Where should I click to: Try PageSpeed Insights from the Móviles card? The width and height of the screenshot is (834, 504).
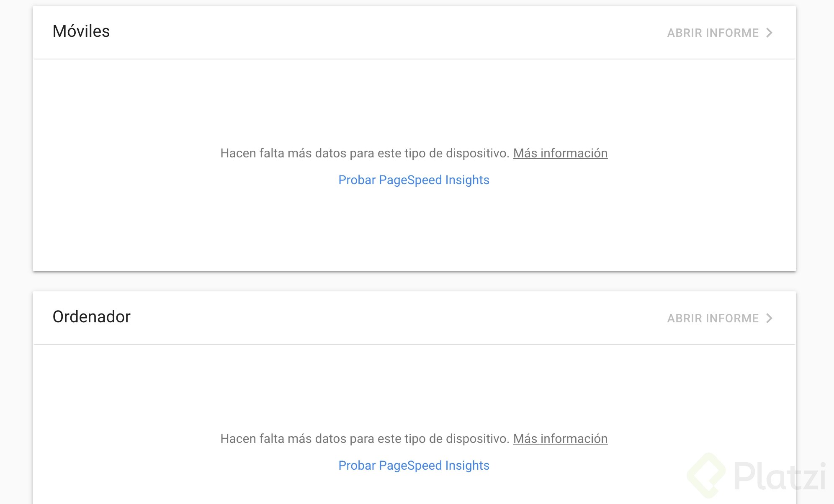tap(414, 180)
